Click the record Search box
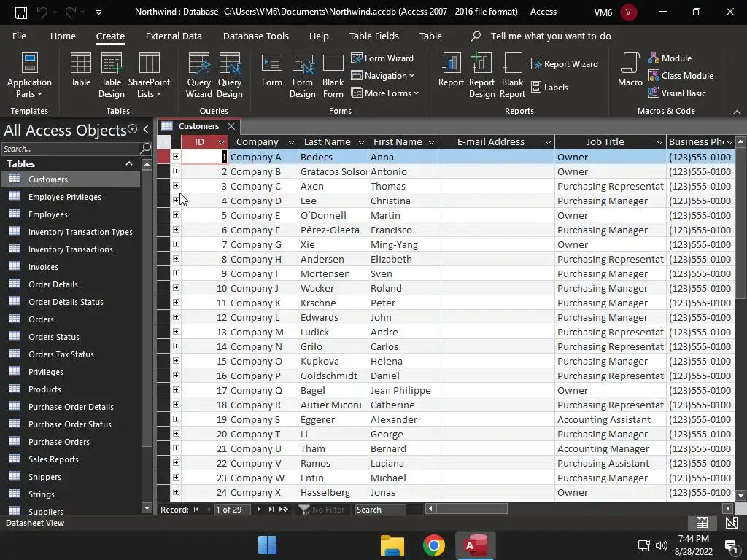 tap(380, 510)
